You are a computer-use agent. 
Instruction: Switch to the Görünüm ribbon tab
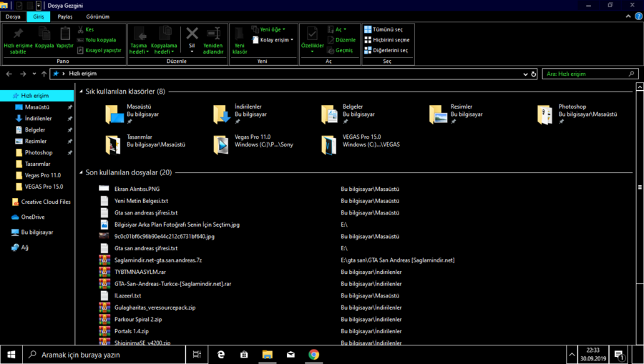(x=98, y=17)
